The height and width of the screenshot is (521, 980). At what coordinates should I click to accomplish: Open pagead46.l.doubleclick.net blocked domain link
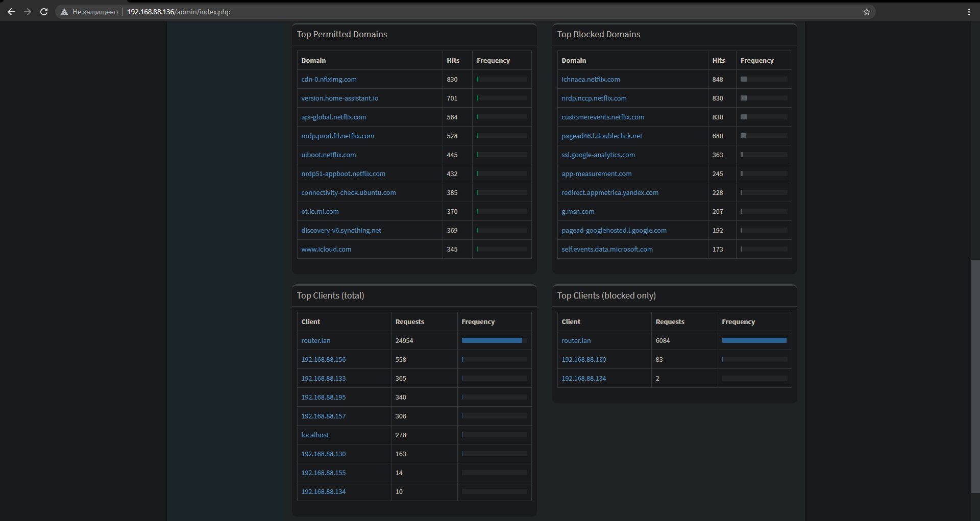[x=602, y=136]
